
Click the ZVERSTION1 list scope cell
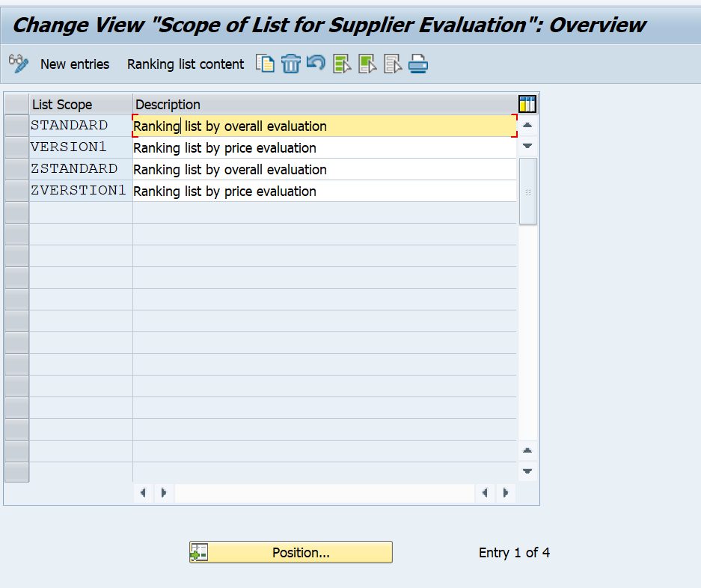pos(81,191)
